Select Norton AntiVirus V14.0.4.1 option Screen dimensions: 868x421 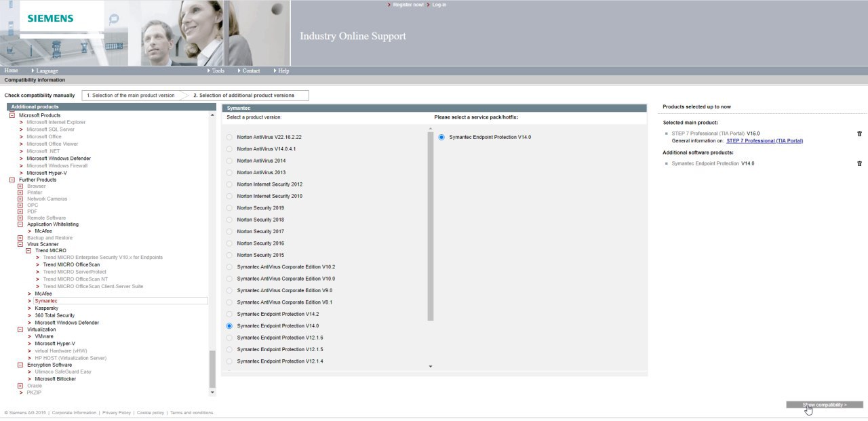coord(229,148)
